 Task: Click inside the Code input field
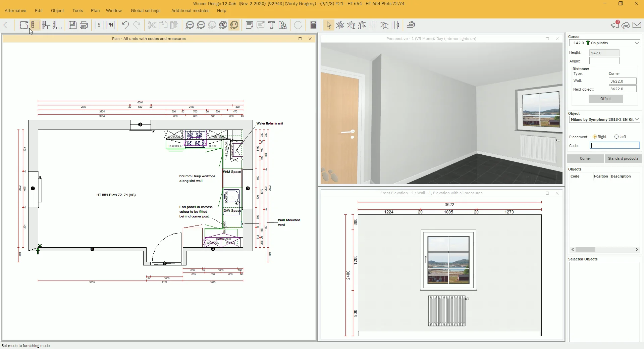614,145
